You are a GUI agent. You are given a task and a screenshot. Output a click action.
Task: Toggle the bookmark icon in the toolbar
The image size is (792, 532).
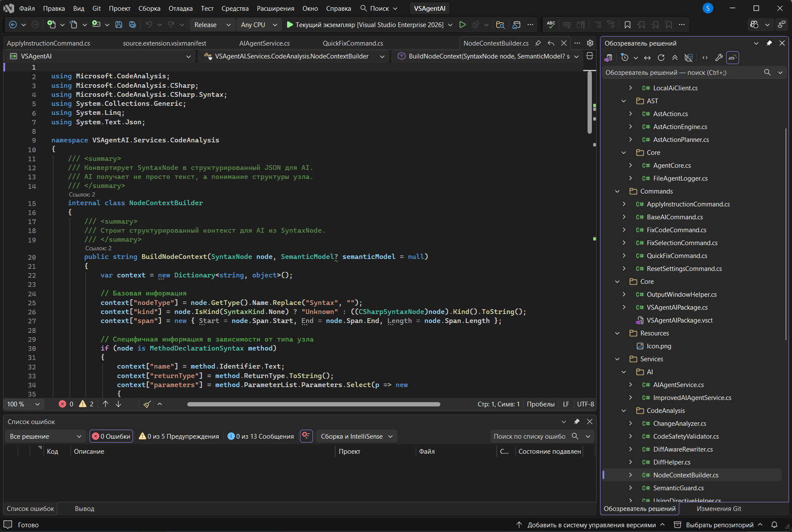pos(627,25)
